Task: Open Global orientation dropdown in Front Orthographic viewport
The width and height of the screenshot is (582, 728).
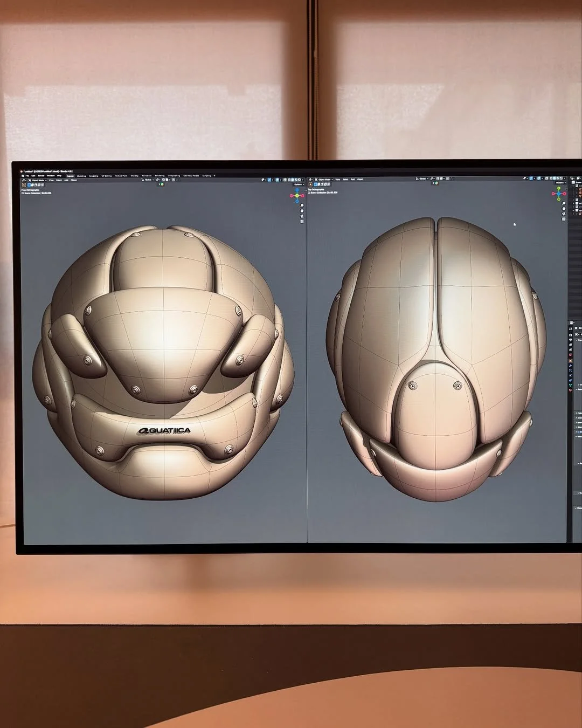Action: (148, 180)
